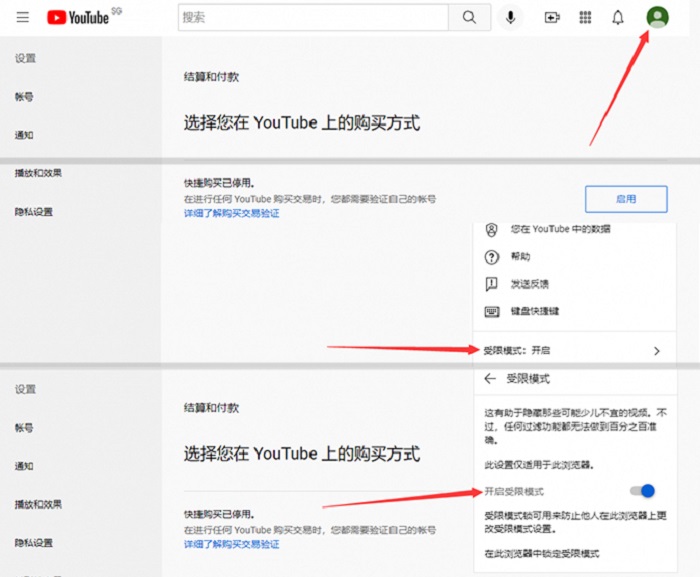
Task: Click the upper 结算和付款 heading
Action: (x=212, y=77)
